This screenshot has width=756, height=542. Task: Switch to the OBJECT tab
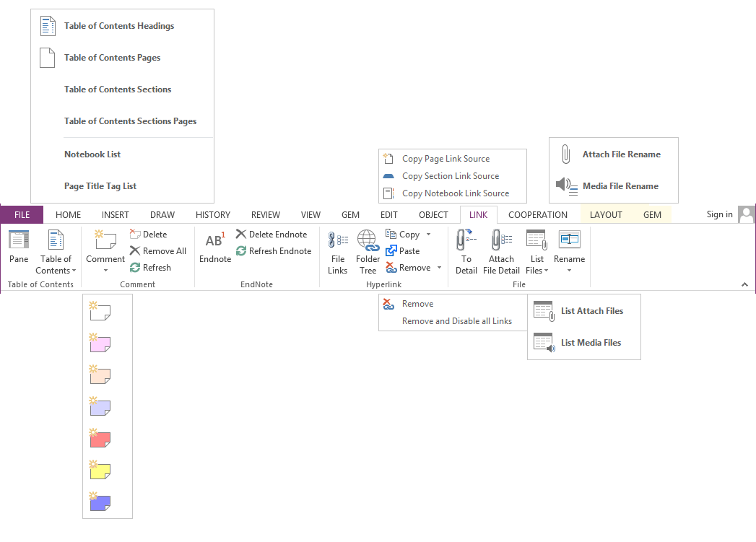click(433, 215)
